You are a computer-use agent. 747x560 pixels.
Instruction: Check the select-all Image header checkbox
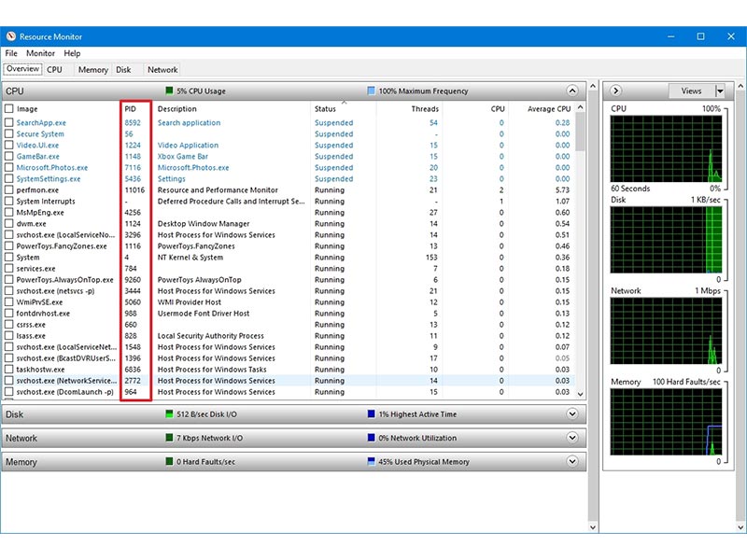click(8, 108)
